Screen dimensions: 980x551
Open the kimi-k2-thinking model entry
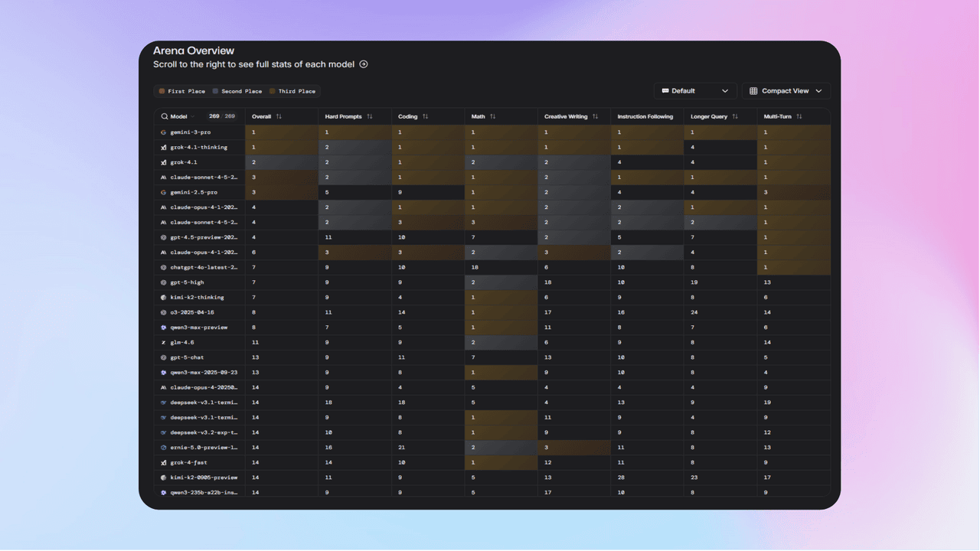197,297
